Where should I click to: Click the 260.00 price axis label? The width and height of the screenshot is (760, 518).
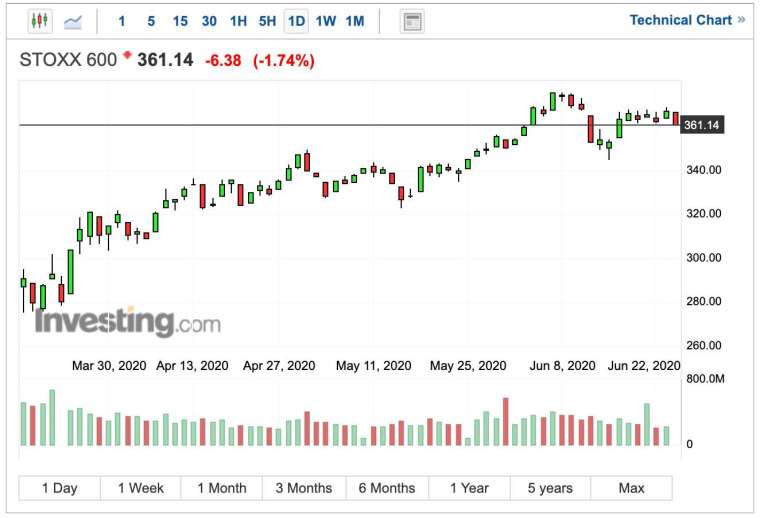703,345
